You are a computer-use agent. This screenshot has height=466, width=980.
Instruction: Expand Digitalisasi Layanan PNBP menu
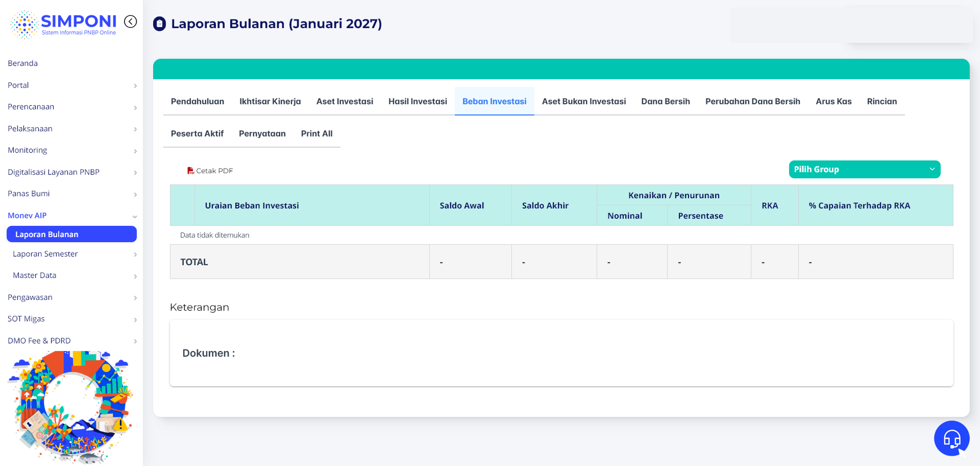pos(71,172)
